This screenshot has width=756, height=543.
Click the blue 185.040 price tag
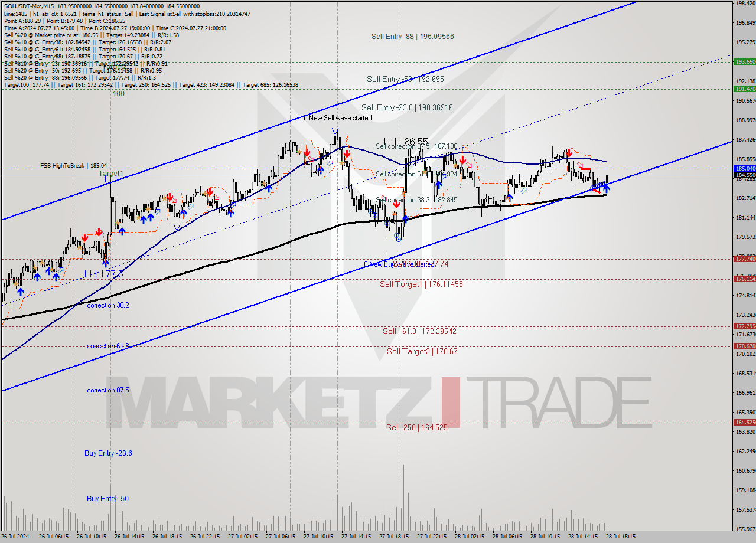coord(744,168)
